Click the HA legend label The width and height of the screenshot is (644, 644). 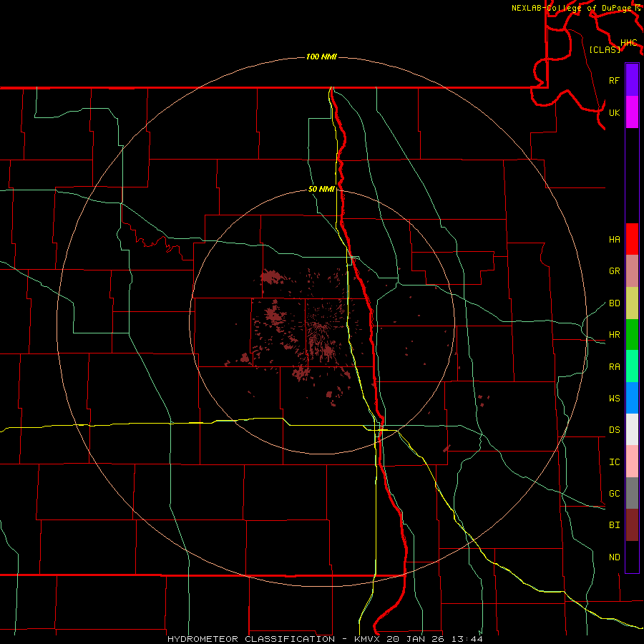coord(614,239)
